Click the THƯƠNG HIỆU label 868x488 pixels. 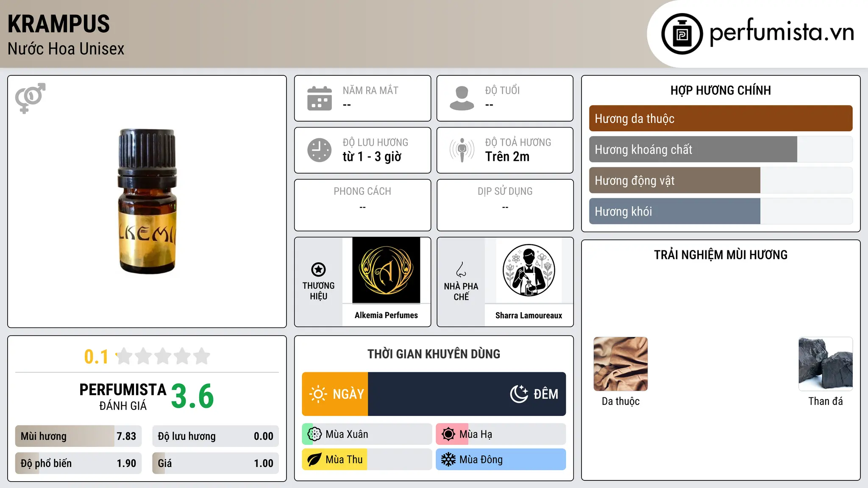pyautogui.click(x=318, y=291)
